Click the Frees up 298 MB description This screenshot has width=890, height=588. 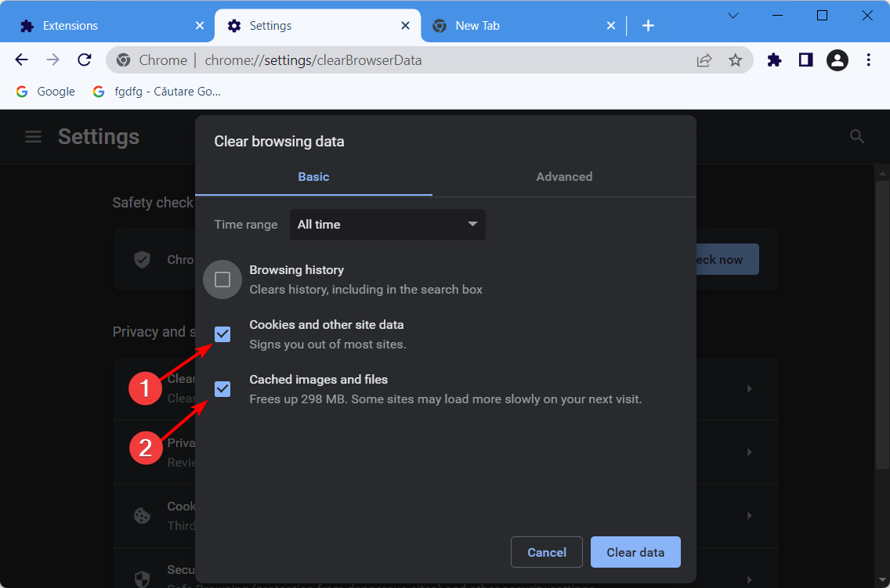(446, 399)
